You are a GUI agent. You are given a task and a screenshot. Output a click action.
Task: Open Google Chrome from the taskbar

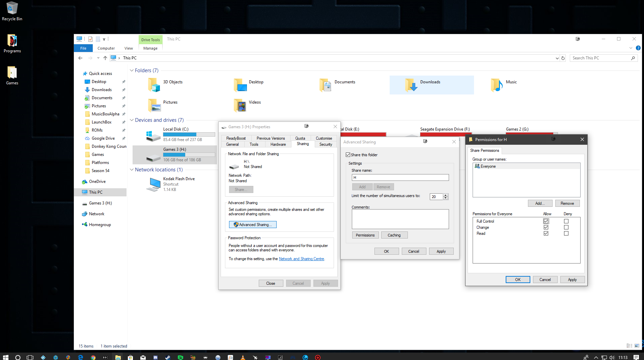click(x=93, y=357)
